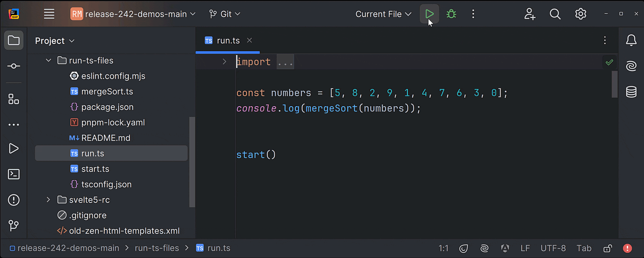Open the Git branch dropdown menu
The image size is (644, 258).
[x=225, y=14]
